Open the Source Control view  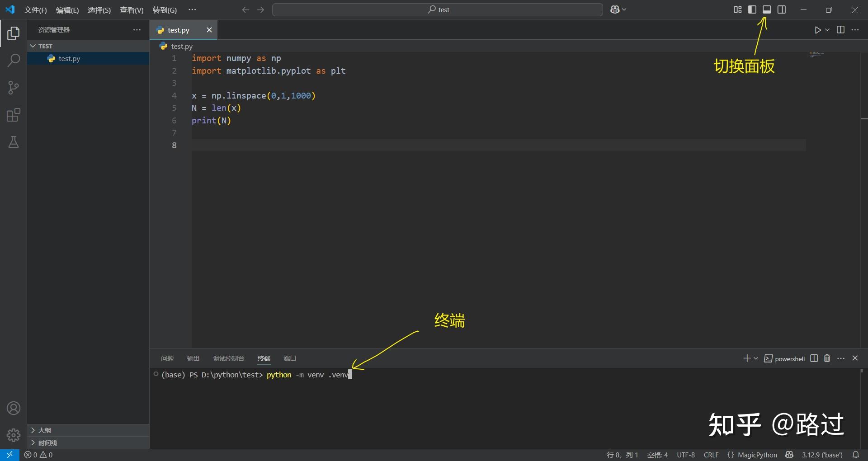pyautogui.click(x=13, y=88)
